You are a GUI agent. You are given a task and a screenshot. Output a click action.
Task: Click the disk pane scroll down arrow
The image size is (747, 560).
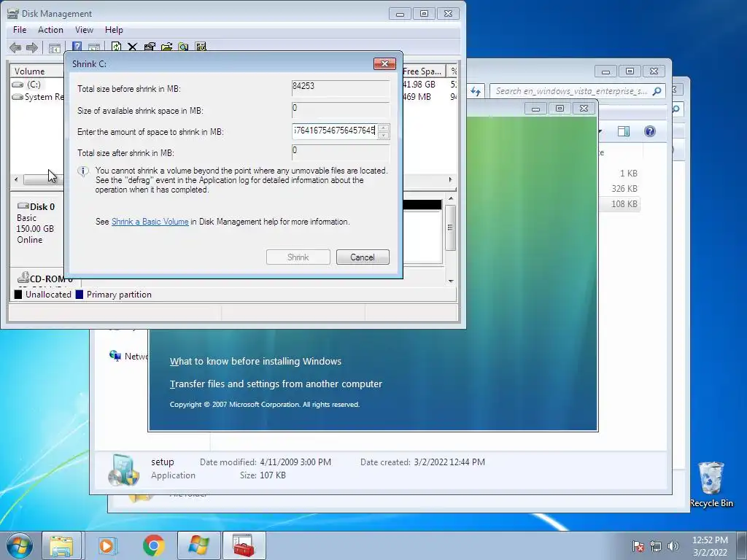[451, 281]
